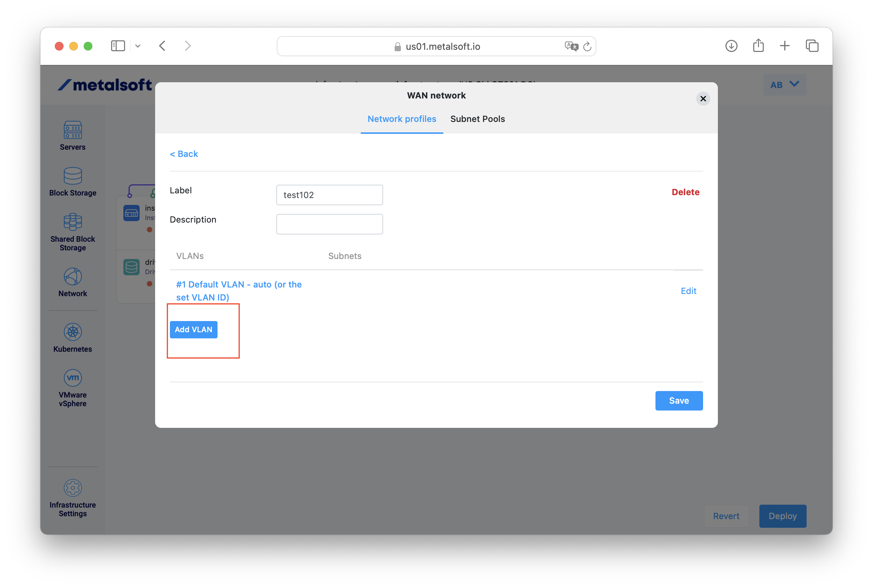Switch to the Subnet Pools tab

tap(477, 119)
